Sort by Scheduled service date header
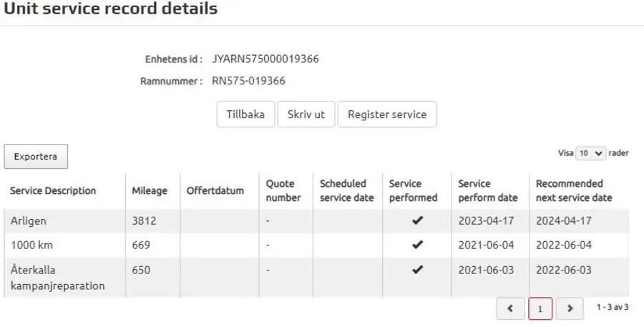Image resolution: width=644 pixels, height=327 pixels. (x=346, y=191)
